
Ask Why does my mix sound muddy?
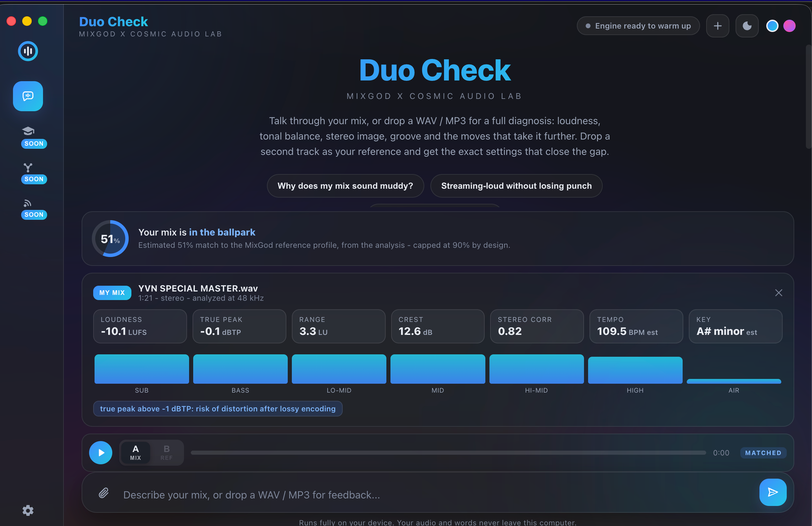click(x=345, y=186)
